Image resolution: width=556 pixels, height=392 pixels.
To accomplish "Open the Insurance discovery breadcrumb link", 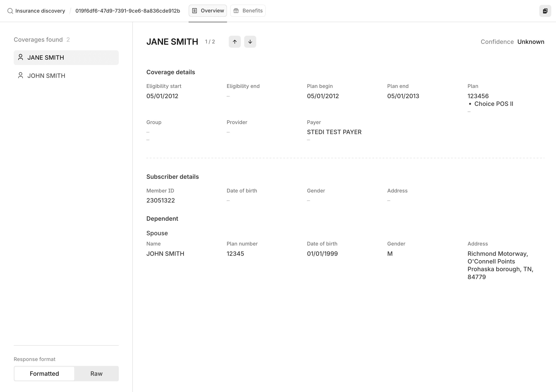I will tap(40, 11).
